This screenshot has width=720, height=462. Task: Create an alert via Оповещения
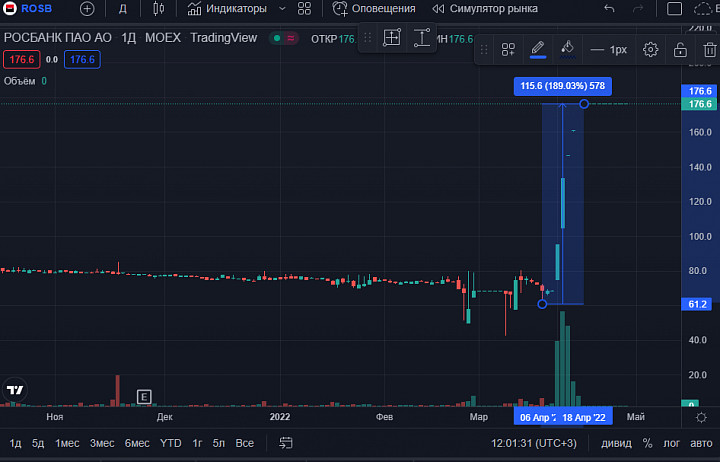pyautogui.click(x=374, y=8)
